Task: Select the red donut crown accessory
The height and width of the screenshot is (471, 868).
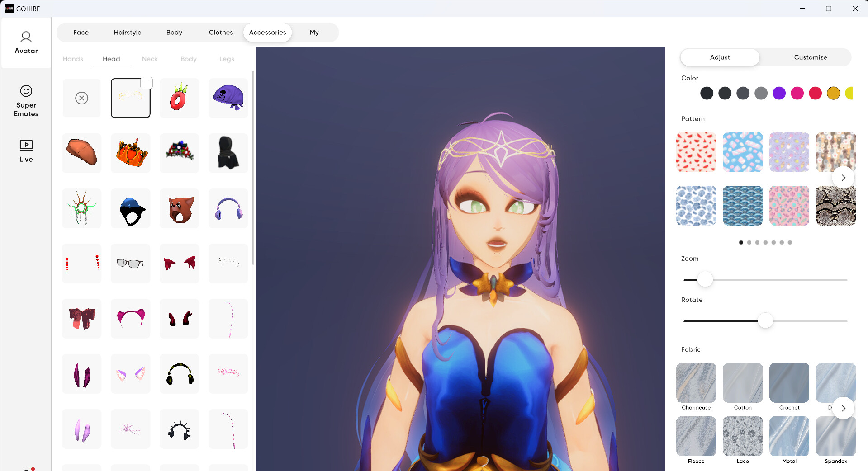Action: [180, 98]
